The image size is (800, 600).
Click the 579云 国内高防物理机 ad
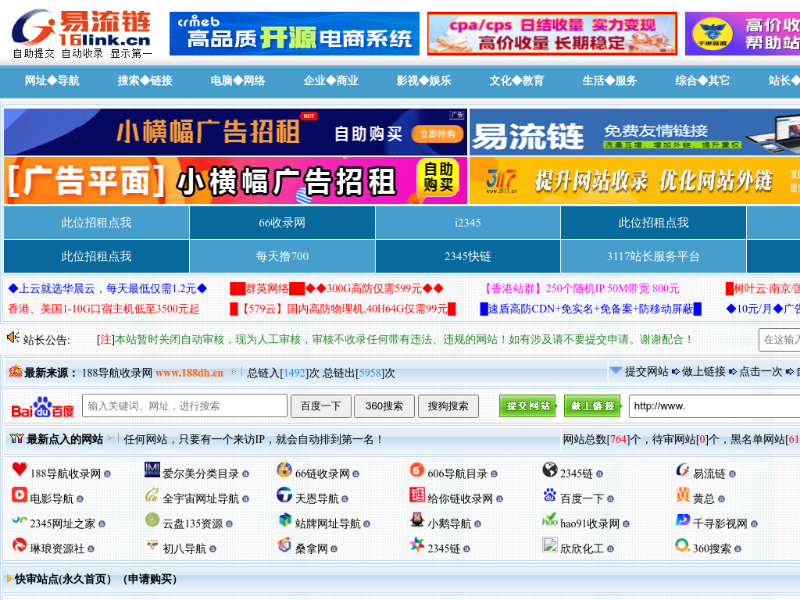coord(342,309)
